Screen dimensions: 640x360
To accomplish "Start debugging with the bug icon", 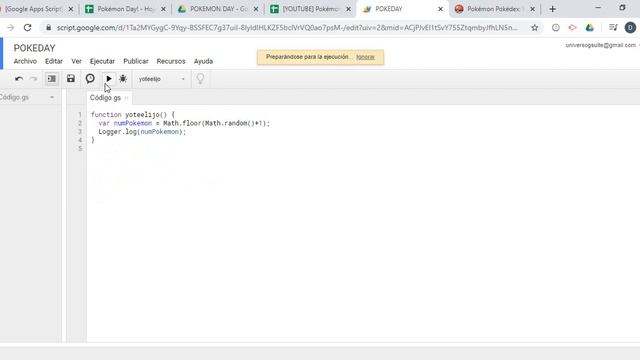I will click(123, 78).
